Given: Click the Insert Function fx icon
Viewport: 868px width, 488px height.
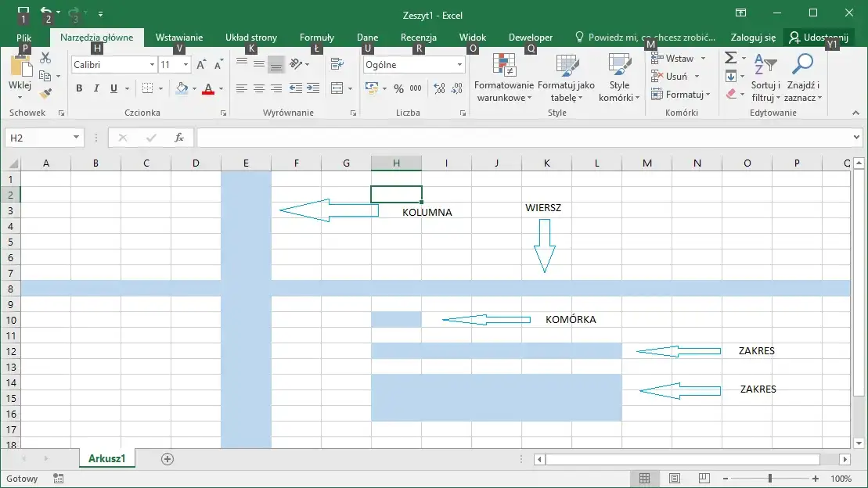Looking at the screenshot, I should point(179,138).
